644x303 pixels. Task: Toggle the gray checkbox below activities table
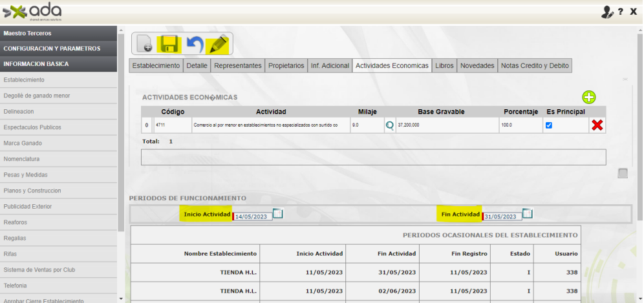pos(623,173)
